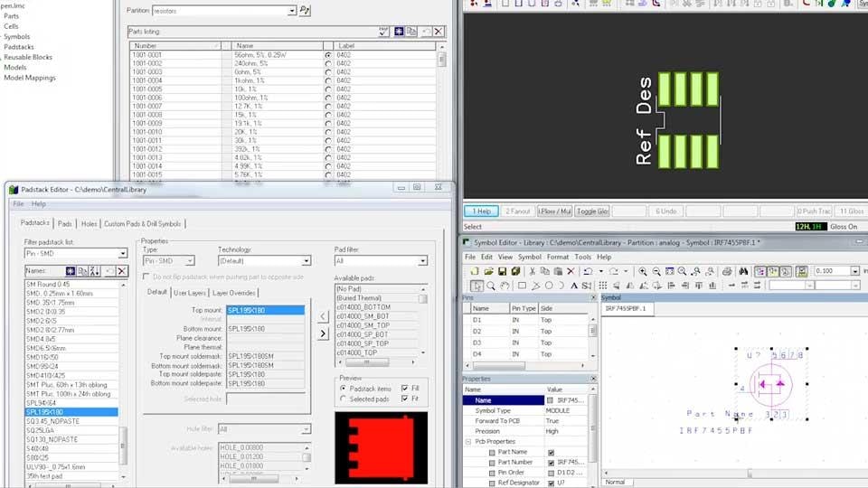
Task: Click the Top mount SPL195X180 field
Action: [265, 310]
